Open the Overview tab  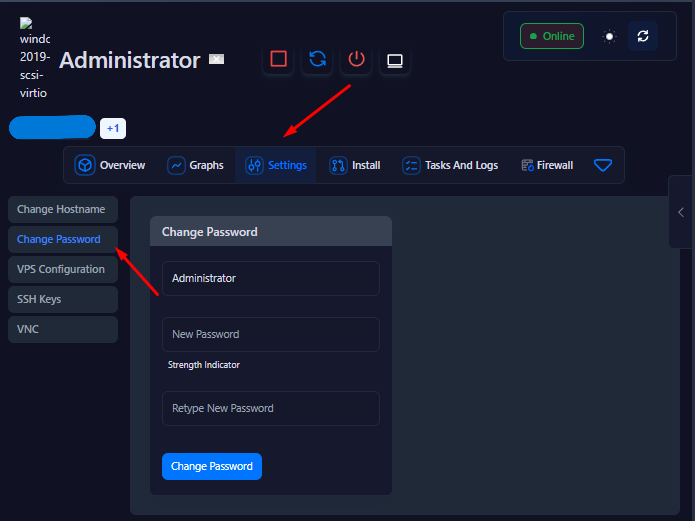(x=111, y=165)
